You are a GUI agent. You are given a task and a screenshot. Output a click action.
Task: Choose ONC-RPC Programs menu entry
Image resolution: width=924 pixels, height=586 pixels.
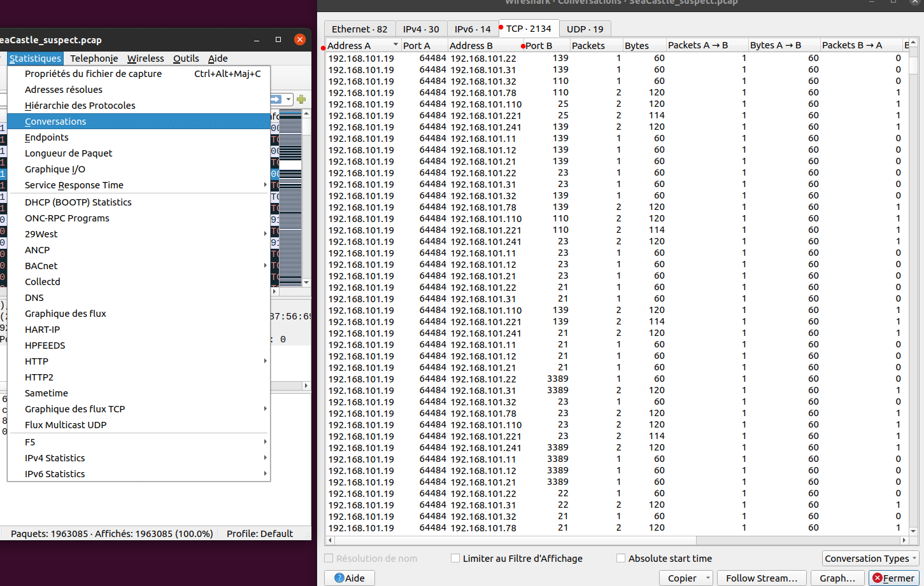139,218
